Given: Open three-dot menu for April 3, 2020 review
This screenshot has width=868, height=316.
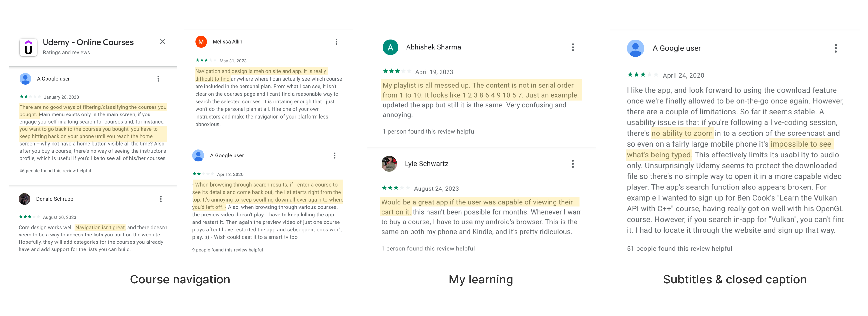Looking at the screenshot, I should pos(334,156).
